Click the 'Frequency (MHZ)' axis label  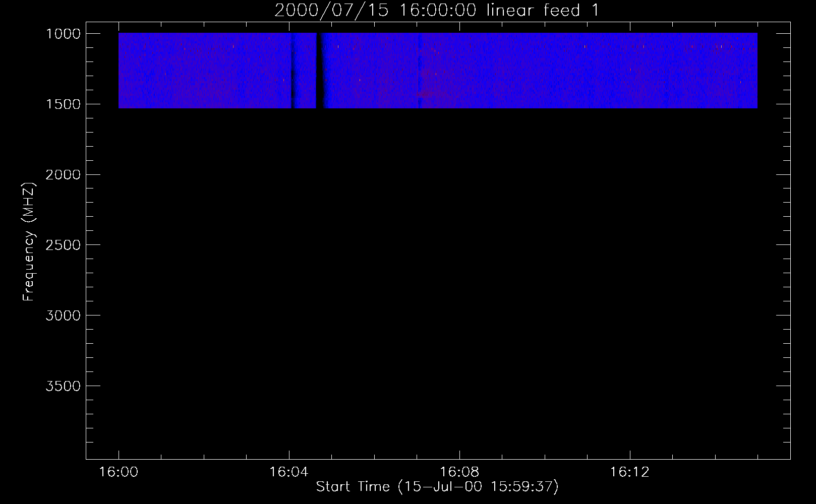tap(29, 242)
